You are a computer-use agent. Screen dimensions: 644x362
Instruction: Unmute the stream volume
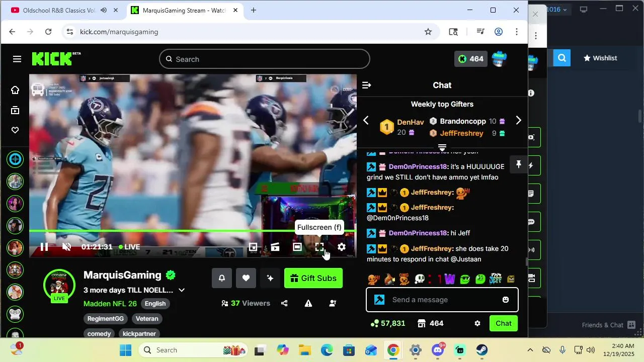(66, 247)
